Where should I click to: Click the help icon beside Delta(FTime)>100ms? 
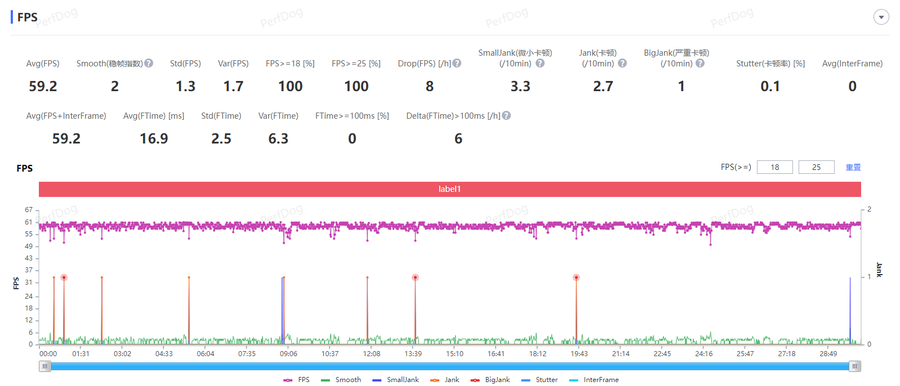(x=507, y=116)
